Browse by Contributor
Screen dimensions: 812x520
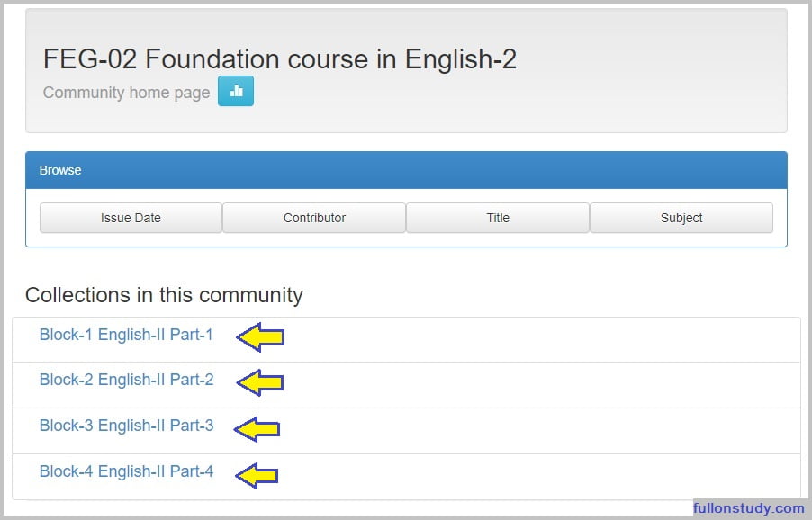314,218
